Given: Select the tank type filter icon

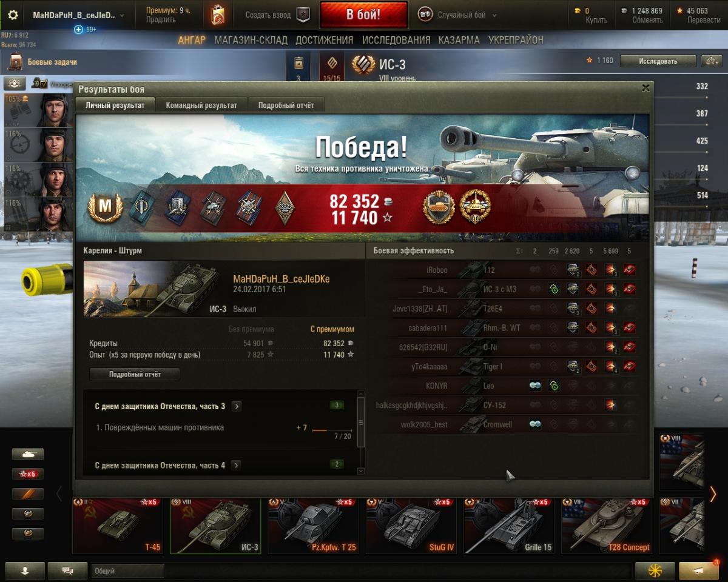Looking at the screenshot, I should (x=28, y=454).
